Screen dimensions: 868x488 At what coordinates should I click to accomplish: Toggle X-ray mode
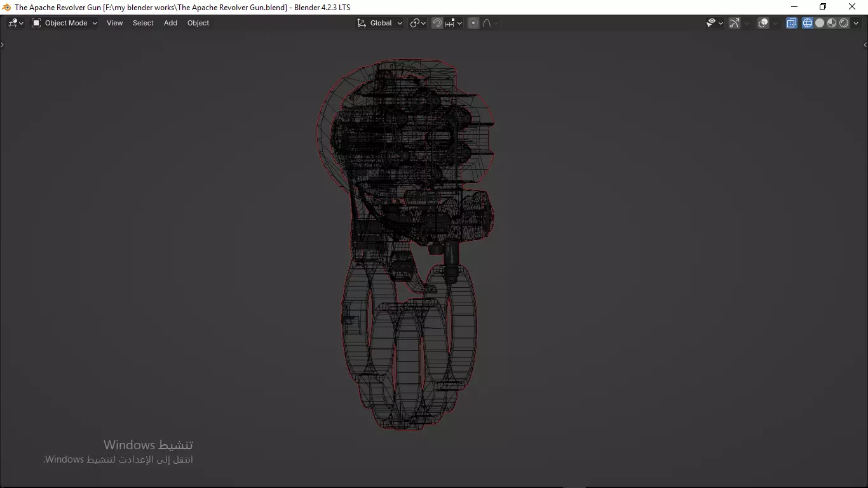tap(792, 23)
